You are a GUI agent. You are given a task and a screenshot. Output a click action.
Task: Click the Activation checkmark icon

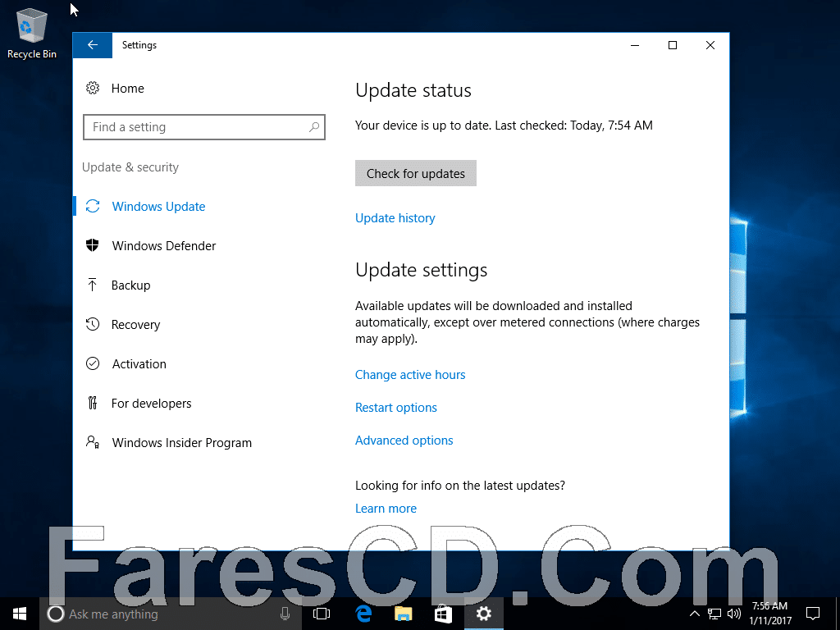click(93, 363)
